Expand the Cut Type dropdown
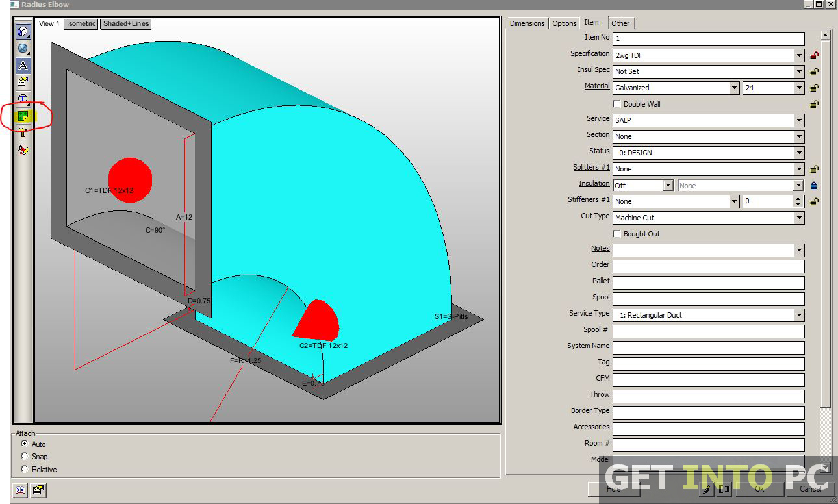Viewport: 838px width, 504px height. (x=799, y=218)
